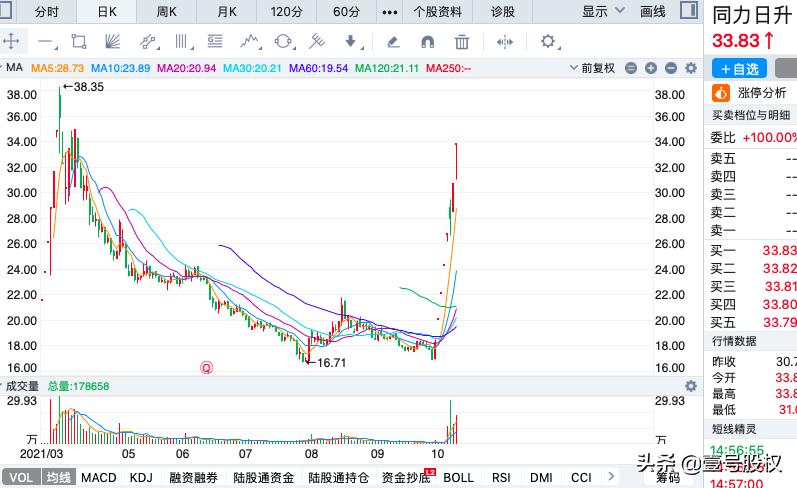Switch to the 120分 tab

286,12
